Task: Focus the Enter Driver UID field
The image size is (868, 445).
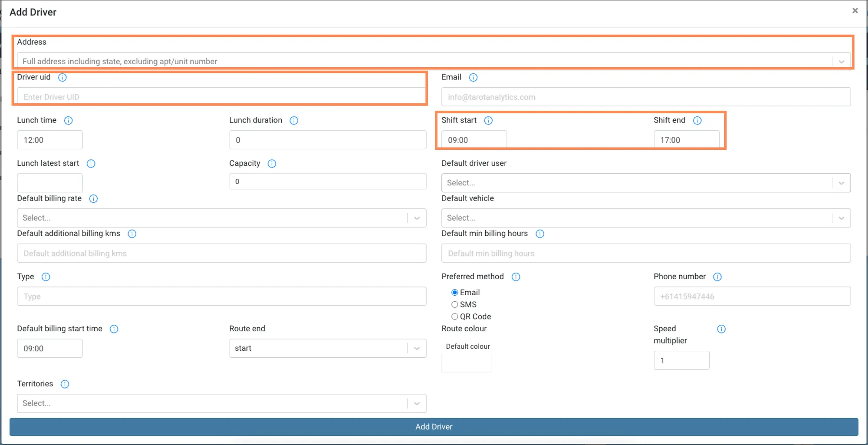Action: click(x=221, y=97)
